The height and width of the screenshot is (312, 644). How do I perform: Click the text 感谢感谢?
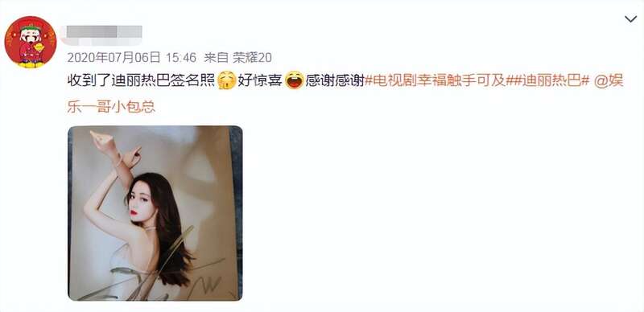pos(335,81)
